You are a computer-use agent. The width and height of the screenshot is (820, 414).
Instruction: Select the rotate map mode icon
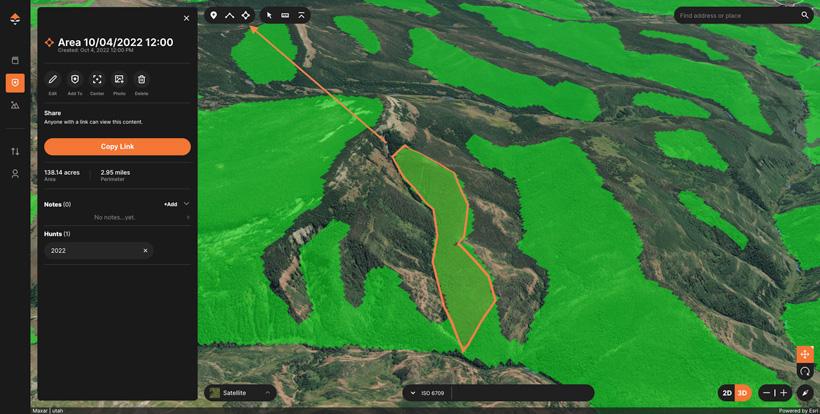(x=805, y=371)
